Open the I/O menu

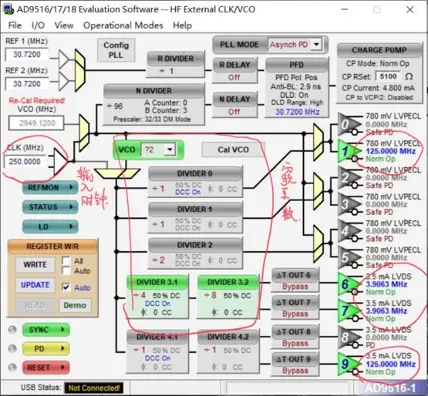[38, 25]
